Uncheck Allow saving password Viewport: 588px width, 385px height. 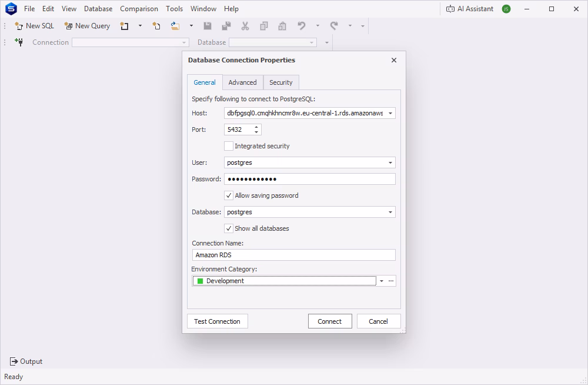point(228,195)
